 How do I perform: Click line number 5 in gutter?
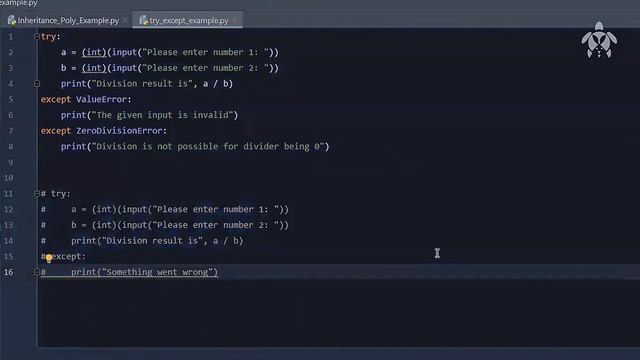point(11,100)
